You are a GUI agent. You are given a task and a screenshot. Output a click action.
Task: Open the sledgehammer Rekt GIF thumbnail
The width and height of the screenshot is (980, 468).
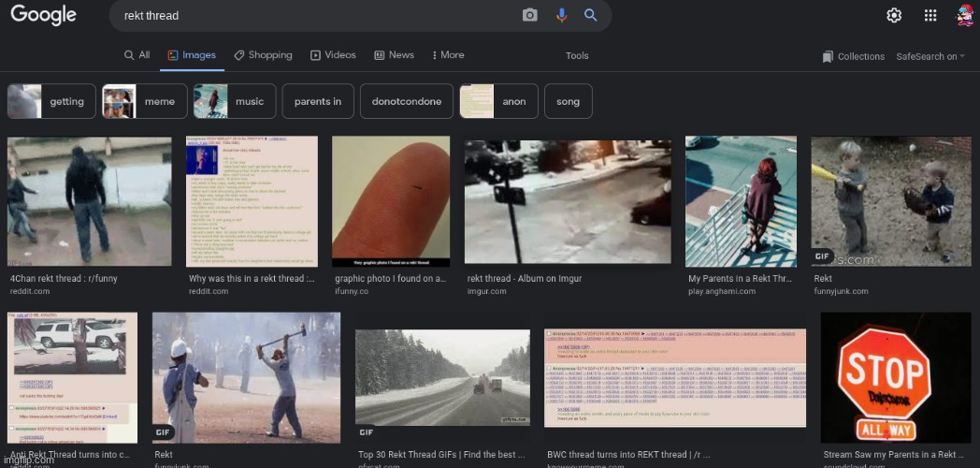click(246, 378)
